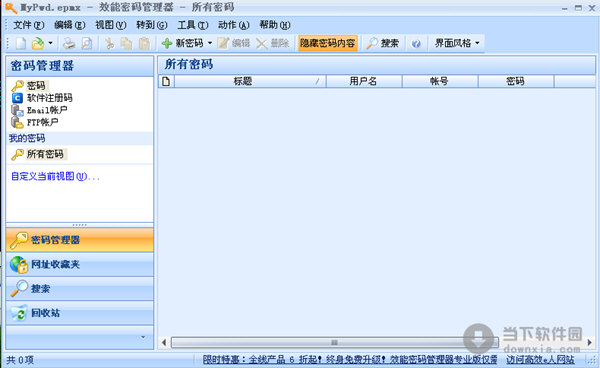Click the 软件注册码 blue C icon
Screen dimensions: 600x368
pyautogui.click(x=17, y=98)
